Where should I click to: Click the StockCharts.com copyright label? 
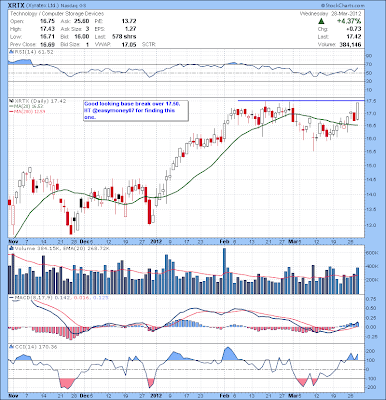(x=343, y=6)
